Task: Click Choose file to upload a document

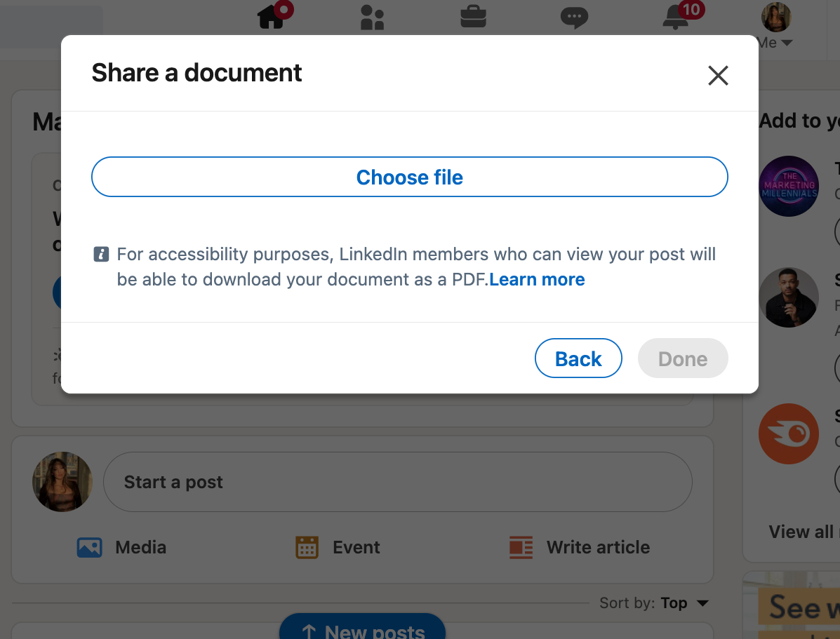Action: (x=410, y=177)
